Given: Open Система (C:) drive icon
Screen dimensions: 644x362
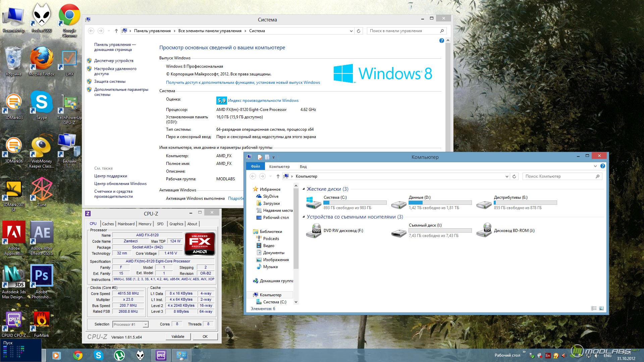Looking at the screenshot, I should pos(314,203).
